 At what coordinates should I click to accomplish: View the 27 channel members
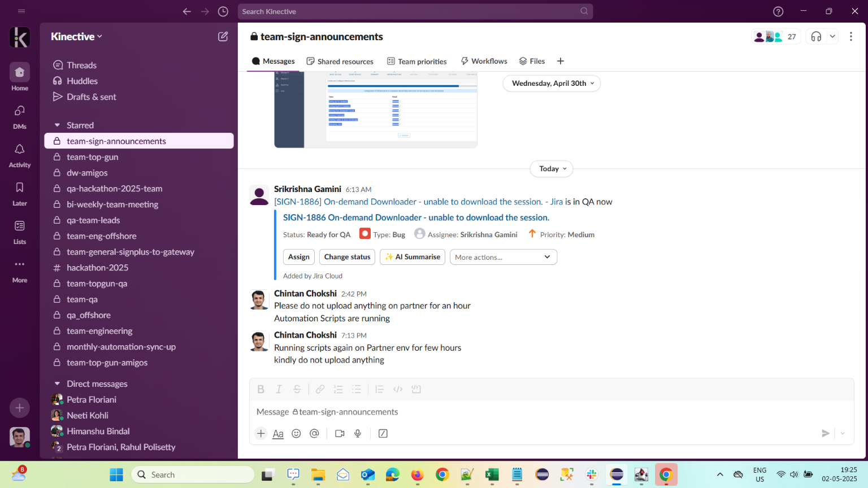pos(776,37)
